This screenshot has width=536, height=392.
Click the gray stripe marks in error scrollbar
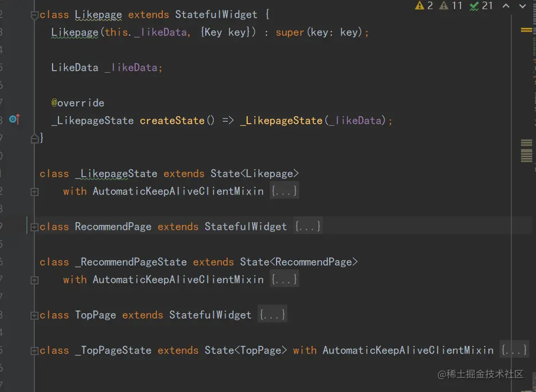[526, 150]
